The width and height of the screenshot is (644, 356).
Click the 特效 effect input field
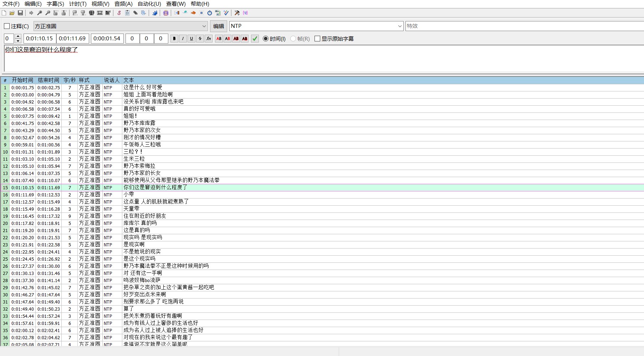tap(525, 26)
